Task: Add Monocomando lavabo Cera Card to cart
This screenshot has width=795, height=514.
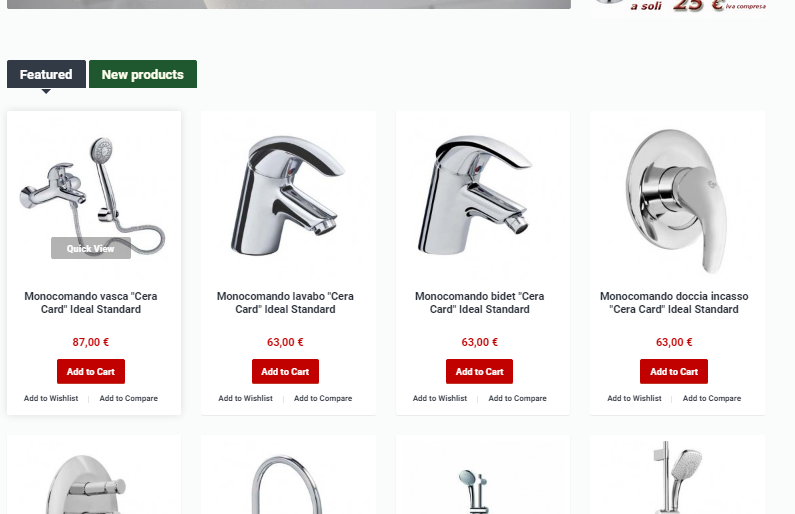Action: [285, 372]
